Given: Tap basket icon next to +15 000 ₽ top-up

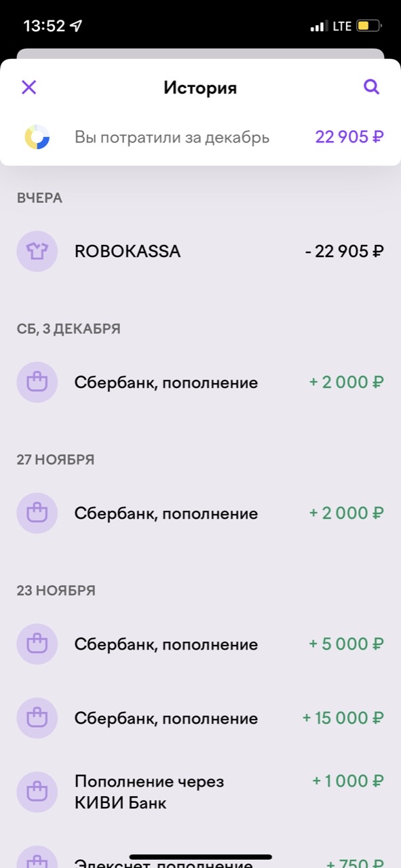Looking at the screenshot, I should click(37, 718).
